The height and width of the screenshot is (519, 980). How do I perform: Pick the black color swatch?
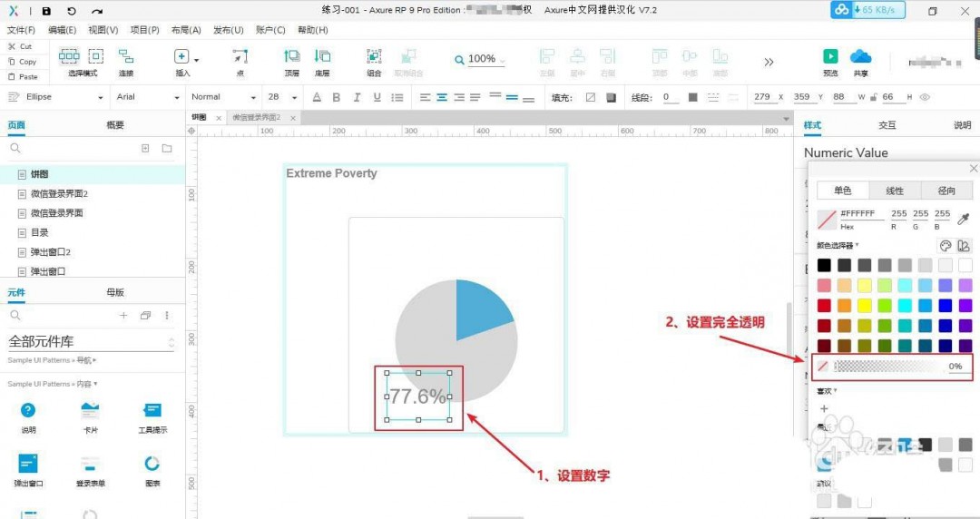[x=824, y=265]
